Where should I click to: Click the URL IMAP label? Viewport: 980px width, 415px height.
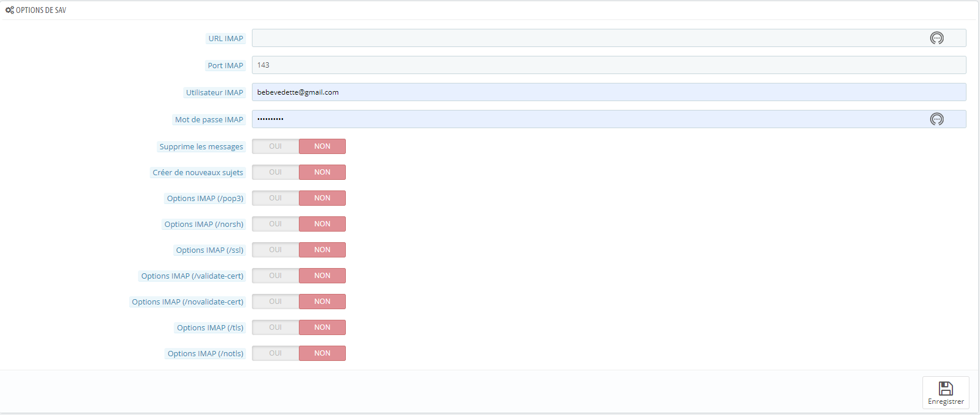225,39
